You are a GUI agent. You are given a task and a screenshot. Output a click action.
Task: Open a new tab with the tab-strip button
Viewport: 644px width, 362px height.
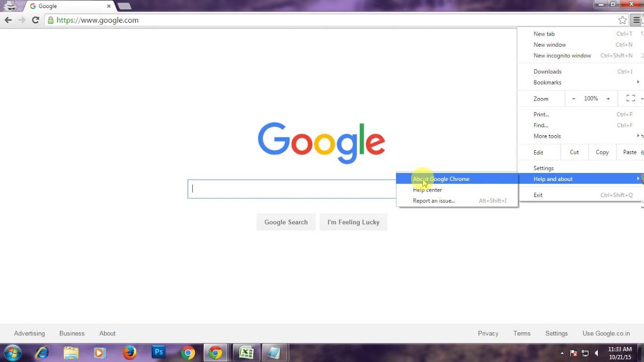point(124,6)
